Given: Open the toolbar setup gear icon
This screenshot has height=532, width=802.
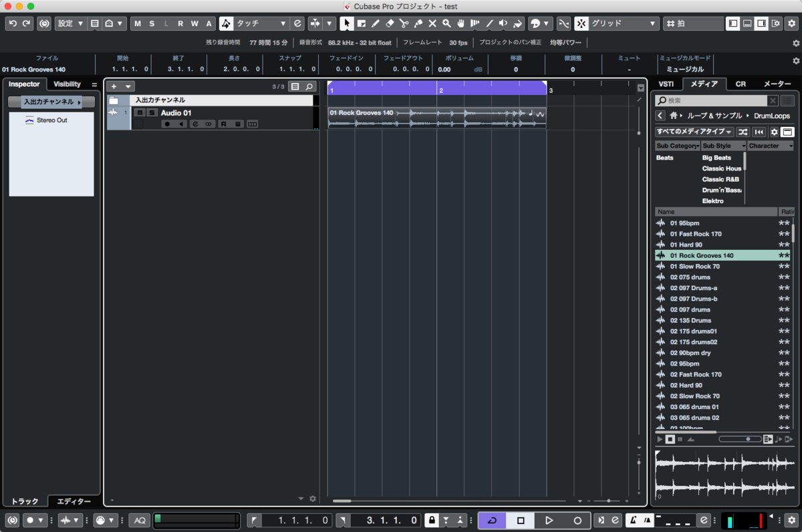Looking at the screenshot, I should pos(790,23).
